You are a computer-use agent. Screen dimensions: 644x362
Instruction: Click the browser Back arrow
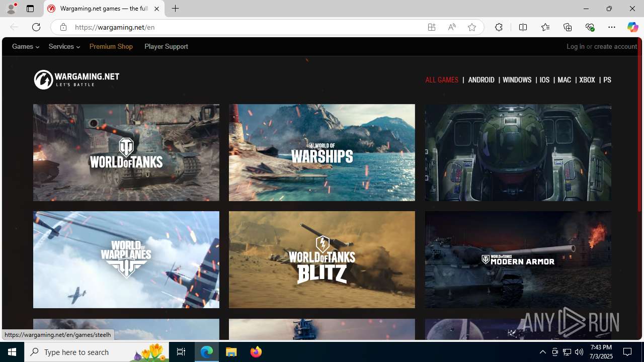[14, 27]
